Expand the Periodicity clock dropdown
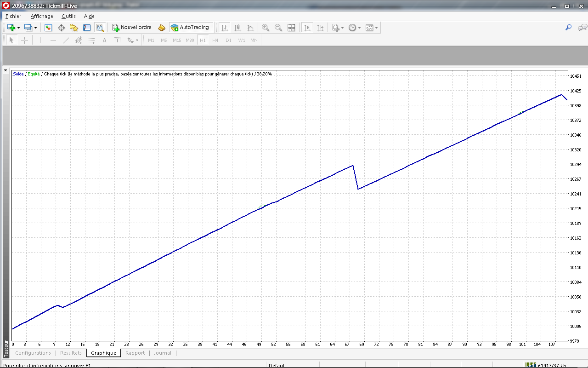 coord(359,28)
